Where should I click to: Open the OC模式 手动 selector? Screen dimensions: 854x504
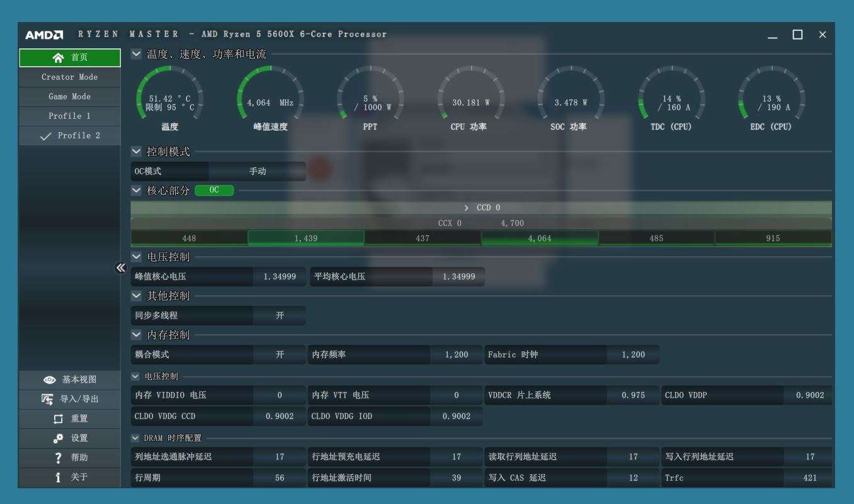coord(258,171)
